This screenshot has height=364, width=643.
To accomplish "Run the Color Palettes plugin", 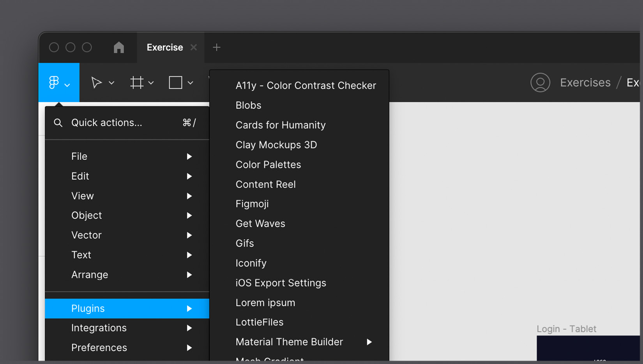I will 268,164.
